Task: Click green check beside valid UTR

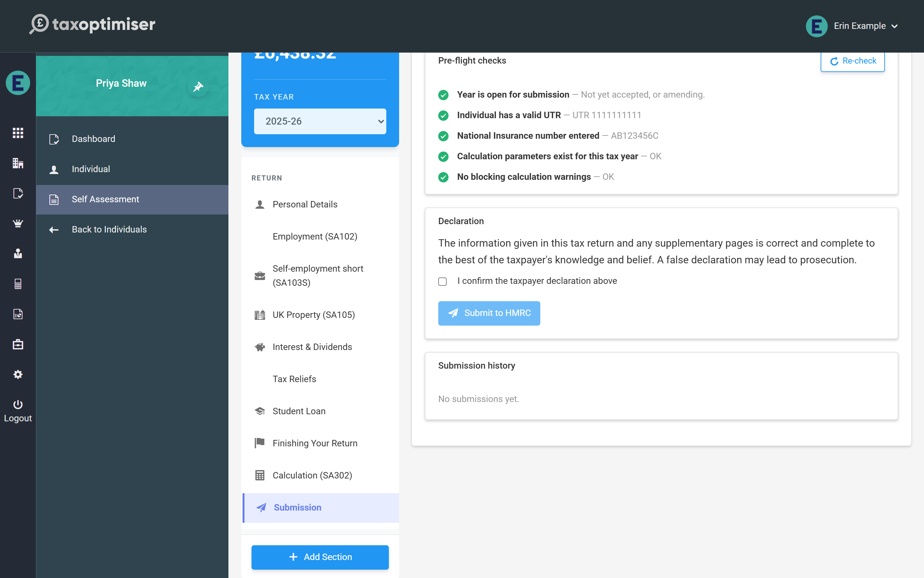Action: click(443, 116)
